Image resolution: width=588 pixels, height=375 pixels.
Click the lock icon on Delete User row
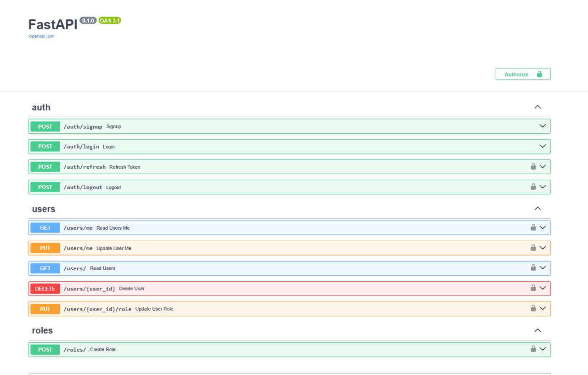[x=533, y=288]
